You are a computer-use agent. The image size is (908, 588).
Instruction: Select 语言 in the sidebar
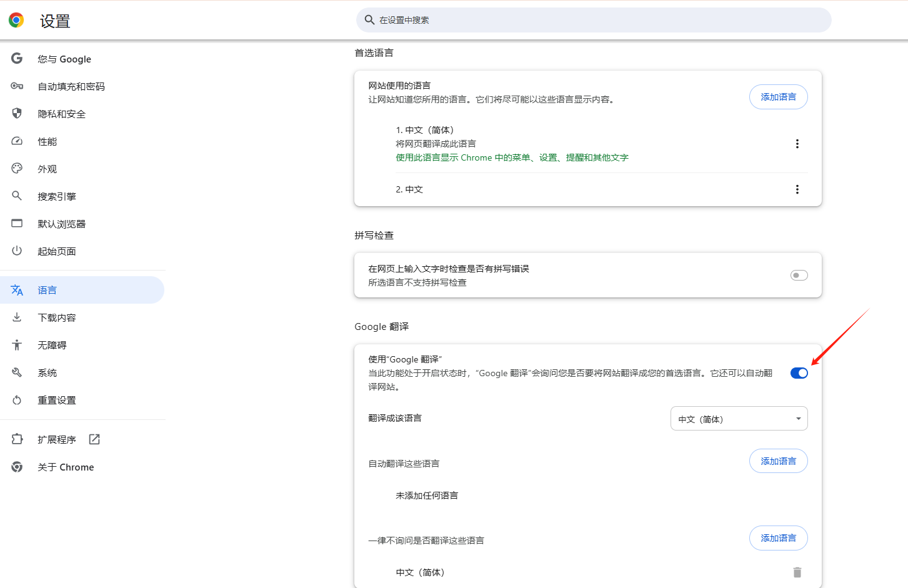(x=82, y=290)
